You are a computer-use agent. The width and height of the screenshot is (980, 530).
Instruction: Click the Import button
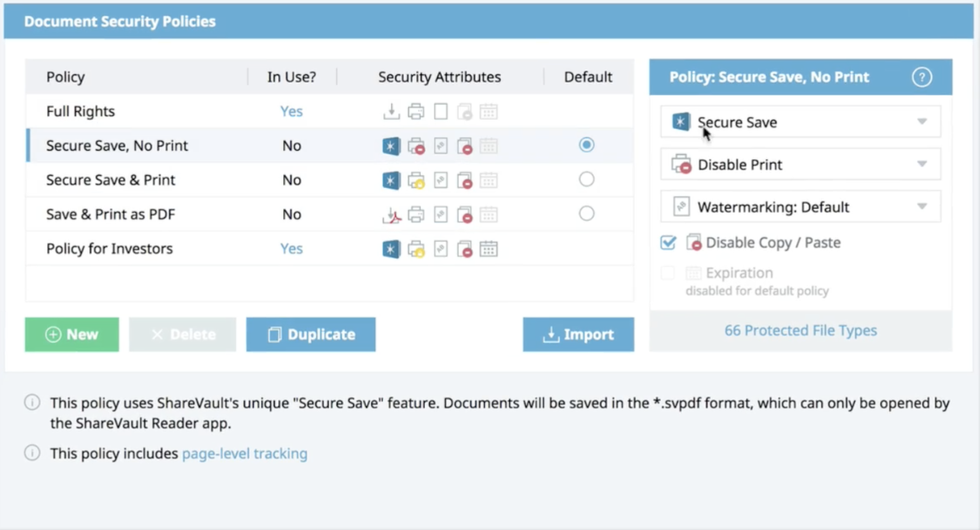tap(578, 334)
